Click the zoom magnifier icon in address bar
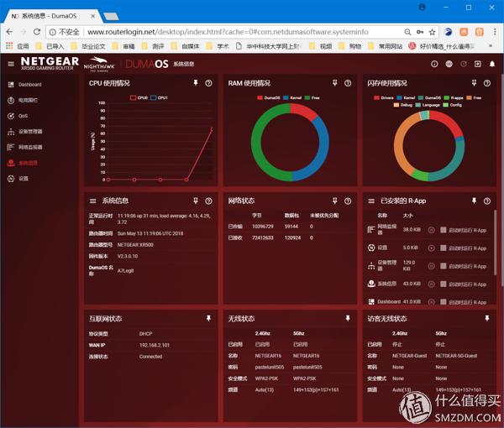504x428 pixels. pyautogui.click(x=407, y=32)
